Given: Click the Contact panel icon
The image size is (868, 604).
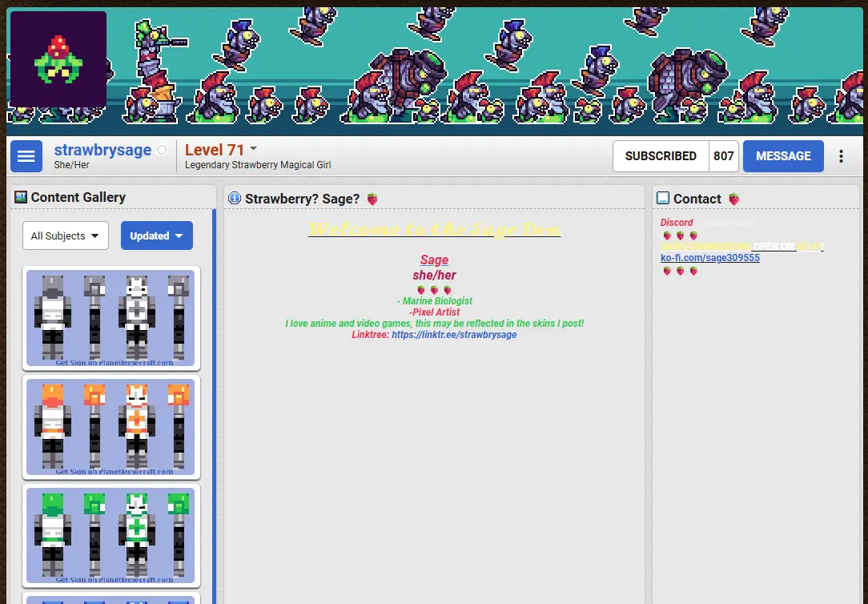Looking at the screenshot, I should (x=663, y=198).
